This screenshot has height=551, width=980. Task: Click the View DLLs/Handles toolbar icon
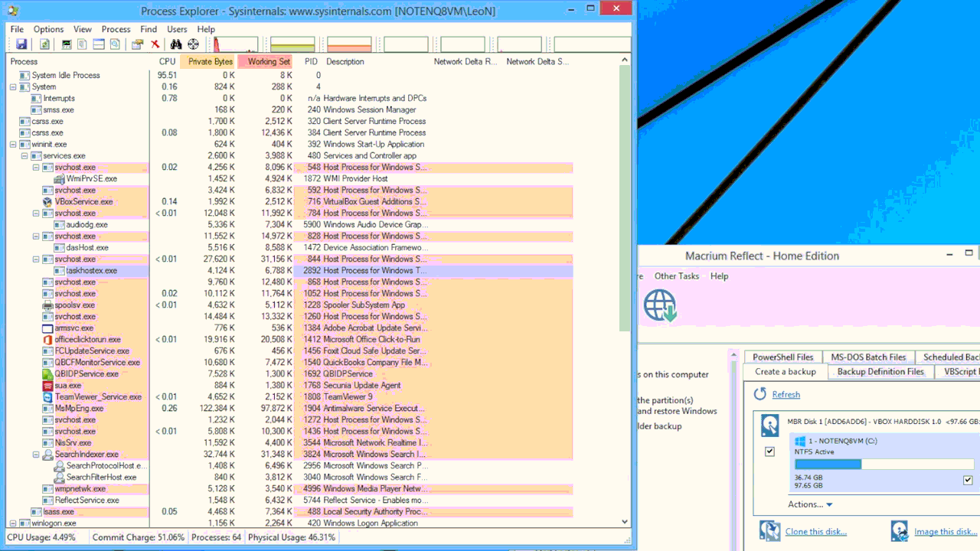click(x=115, y=44)
